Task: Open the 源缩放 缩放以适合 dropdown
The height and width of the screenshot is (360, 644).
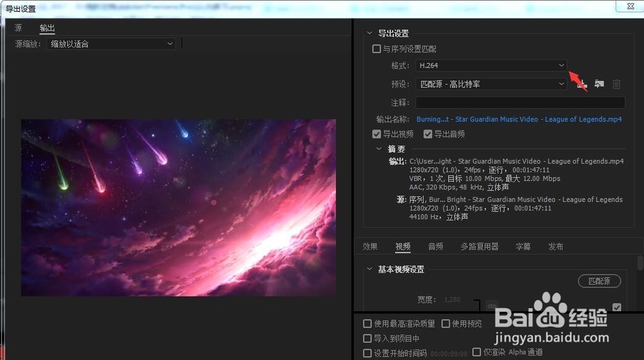Action: [x=111, y=44]
